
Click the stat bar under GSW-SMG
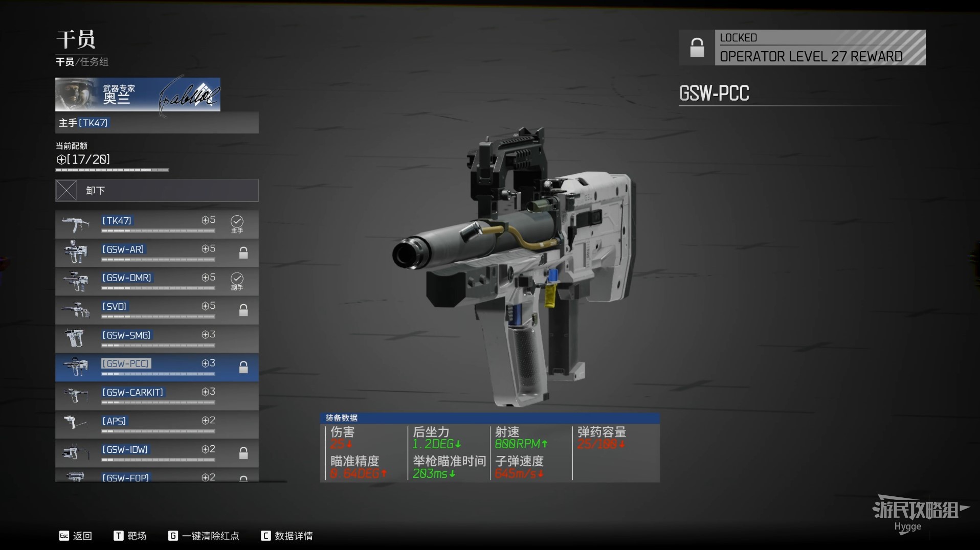[x=158, y=345]
